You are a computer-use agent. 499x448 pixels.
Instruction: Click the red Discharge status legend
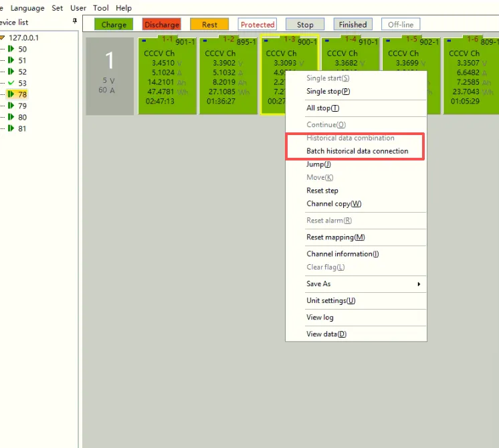point(162,25)
